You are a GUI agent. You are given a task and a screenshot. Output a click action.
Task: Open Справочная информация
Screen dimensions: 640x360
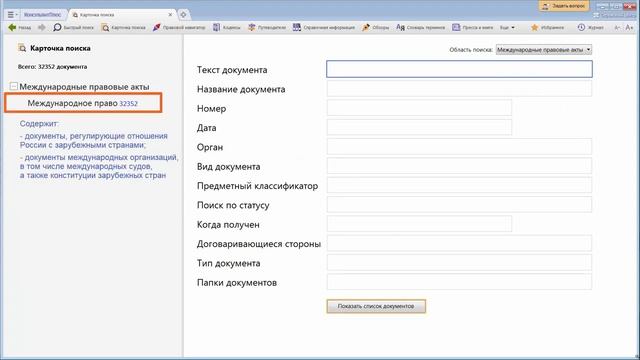pos(324,27)
